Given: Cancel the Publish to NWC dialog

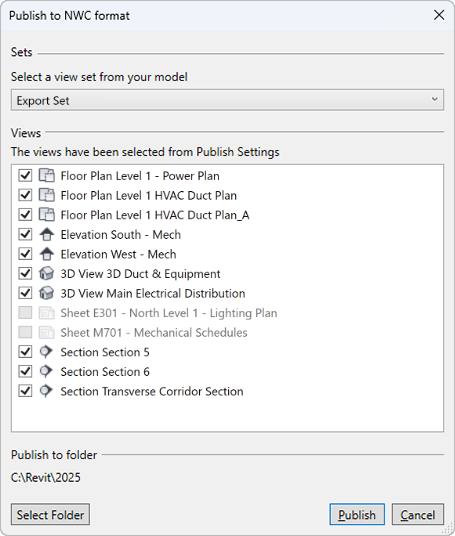Looking at the screenshot, I should click(418, 514).
